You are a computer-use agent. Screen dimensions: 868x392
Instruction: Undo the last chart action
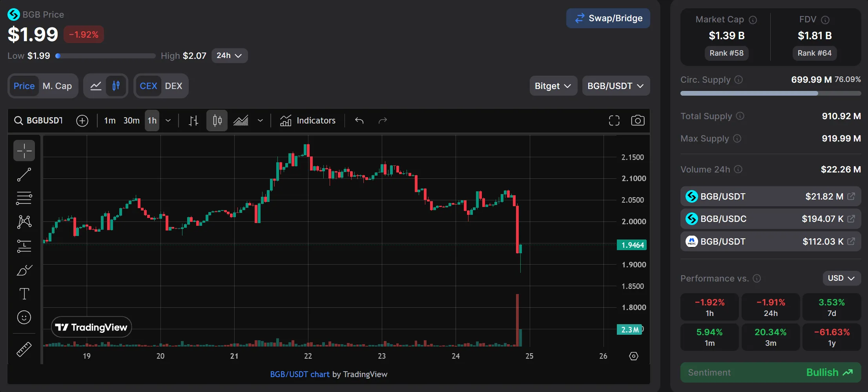(359, 120)
